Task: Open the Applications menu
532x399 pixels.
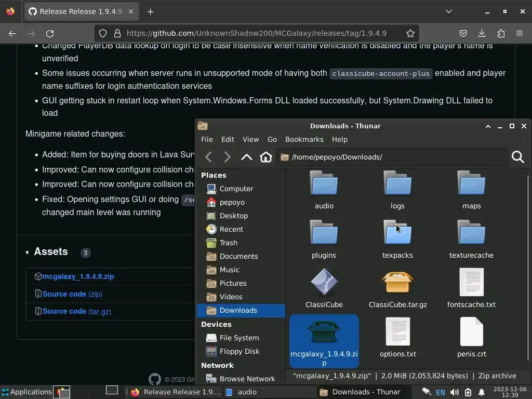Action: [x=26, y=392]
